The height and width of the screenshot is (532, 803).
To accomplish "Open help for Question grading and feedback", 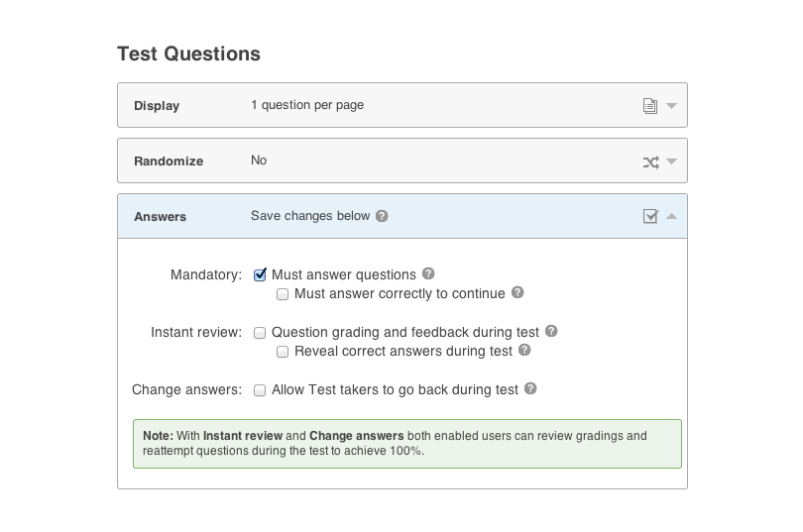I will pos(551,332).
